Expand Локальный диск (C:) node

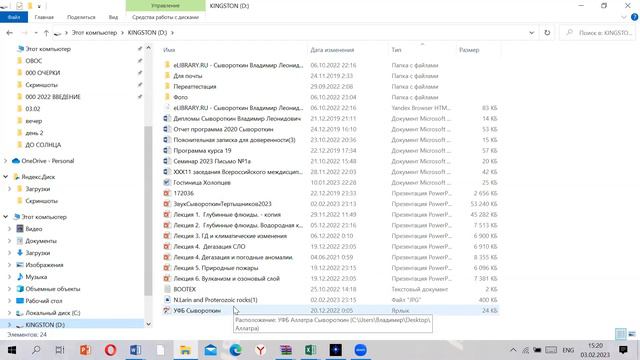click(9, 313)
